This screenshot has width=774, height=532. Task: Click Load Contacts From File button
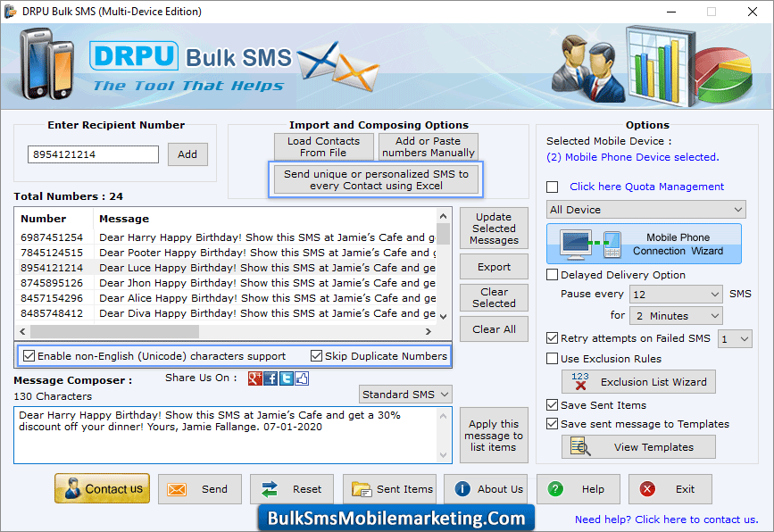click(x=324, y=146)
